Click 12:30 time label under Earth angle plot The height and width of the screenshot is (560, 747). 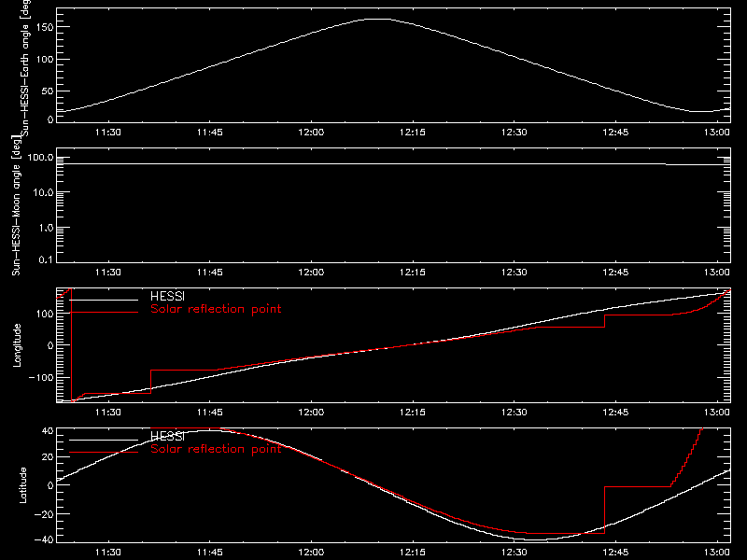coord(514,133)
